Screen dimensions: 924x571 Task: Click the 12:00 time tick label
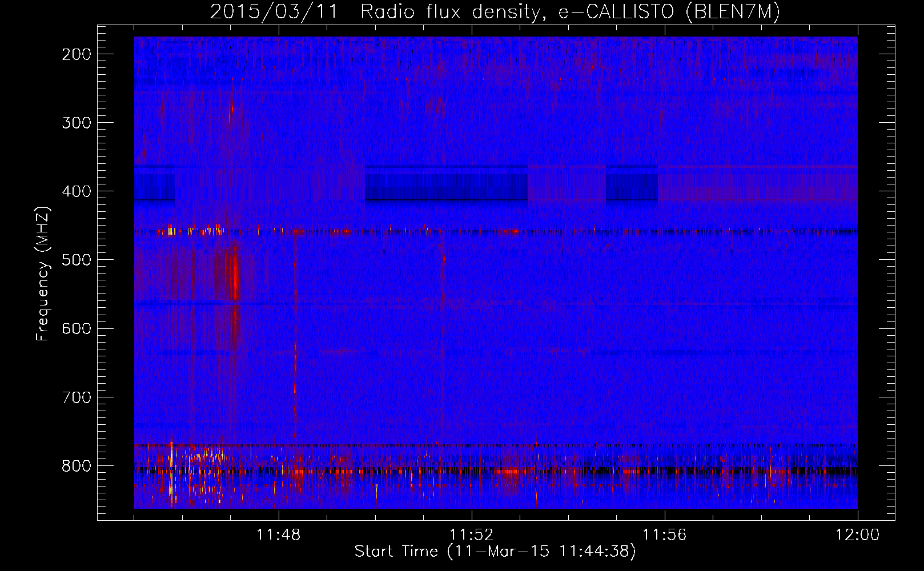tap(857, 535)
